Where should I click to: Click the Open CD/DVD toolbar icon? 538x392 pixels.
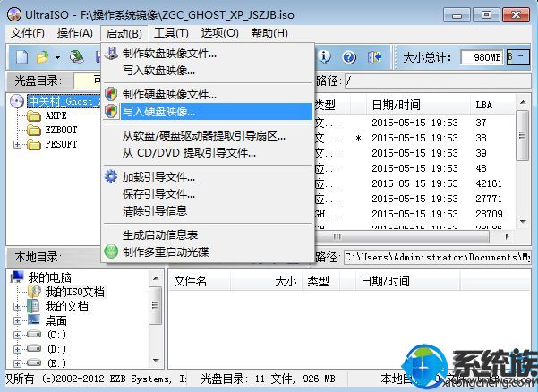point(76,57)
